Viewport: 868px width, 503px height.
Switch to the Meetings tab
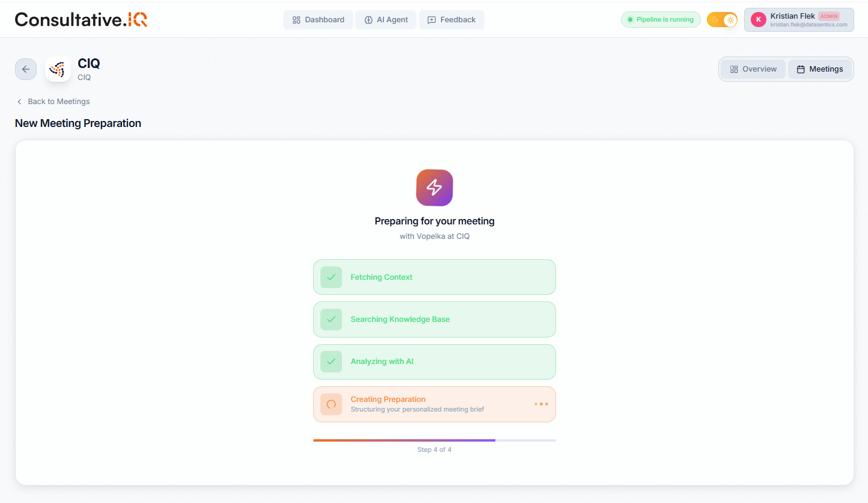pos(820,69)
